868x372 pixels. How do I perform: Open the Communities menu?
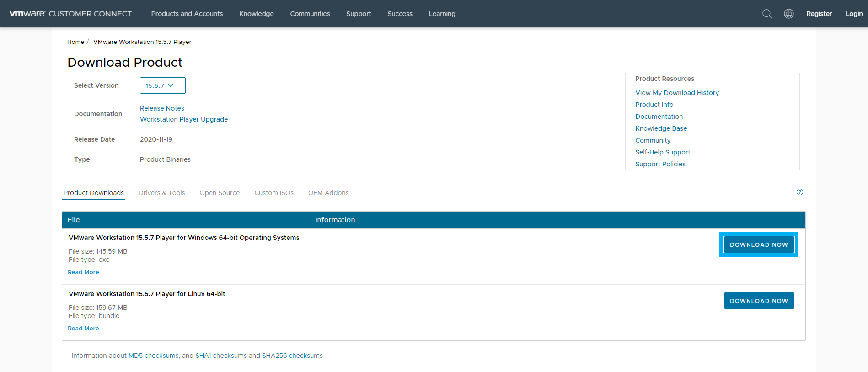click(310, 14)
